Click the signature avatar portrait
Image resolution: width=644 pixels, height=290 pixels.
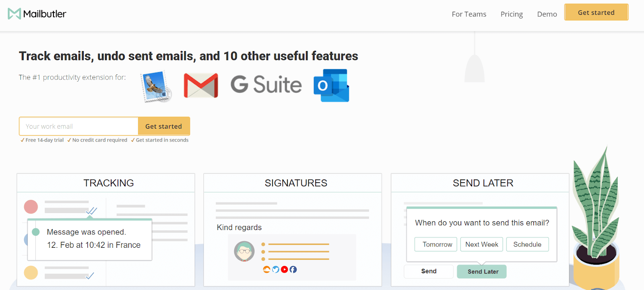tap(244, 251)
